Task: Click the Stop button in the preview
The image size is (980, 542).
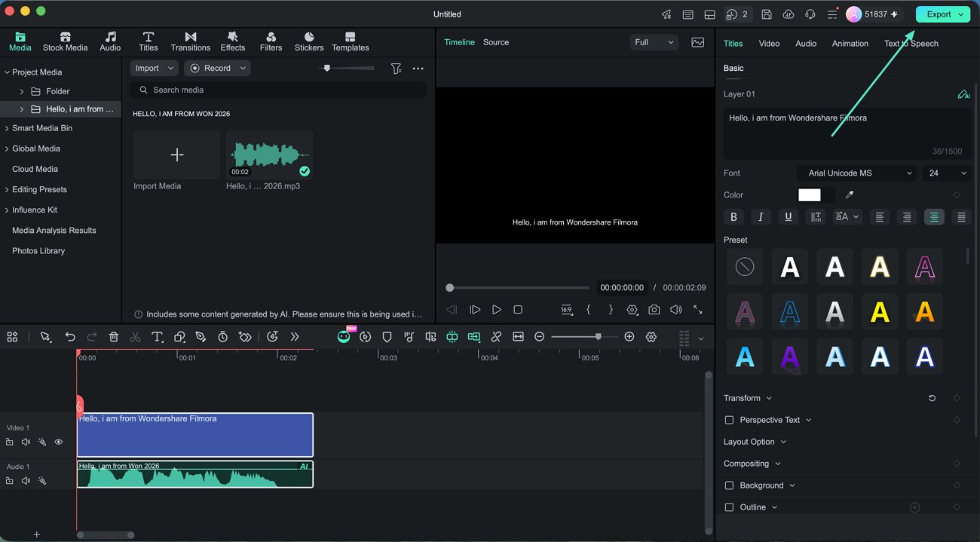Action: [518, 310]
